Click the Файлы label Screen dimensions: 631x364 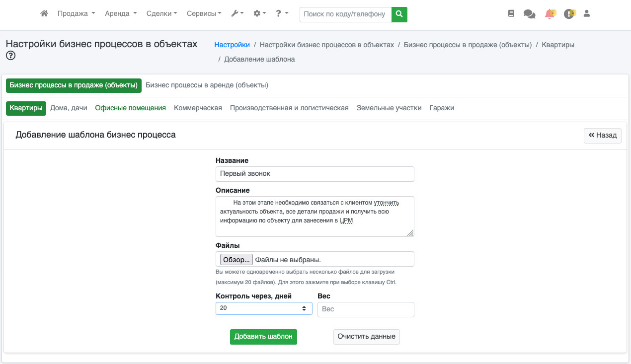click(x=228, y=245)
